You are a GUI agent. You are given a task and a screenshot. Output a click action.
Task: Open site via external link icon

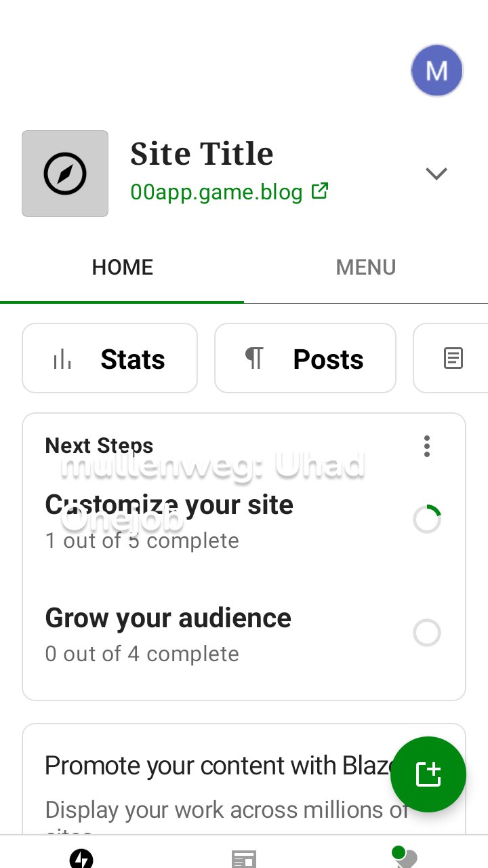[320, 191]
